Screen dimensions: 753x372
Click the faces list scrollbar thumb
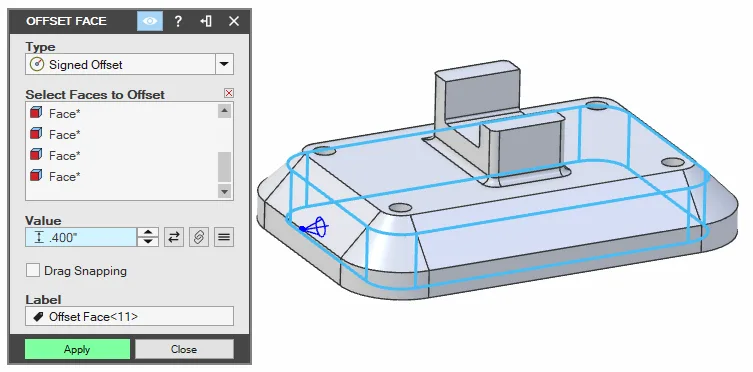pyautogui.click(x=224, y=167)
